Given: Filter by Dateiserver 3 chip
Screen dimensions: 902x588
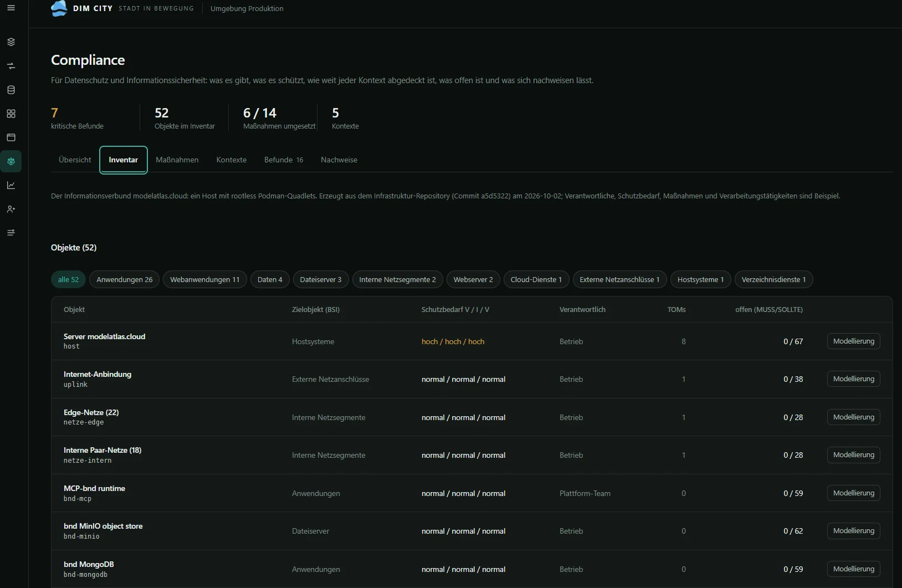Looking at the screenshot, I should (321, 279).
